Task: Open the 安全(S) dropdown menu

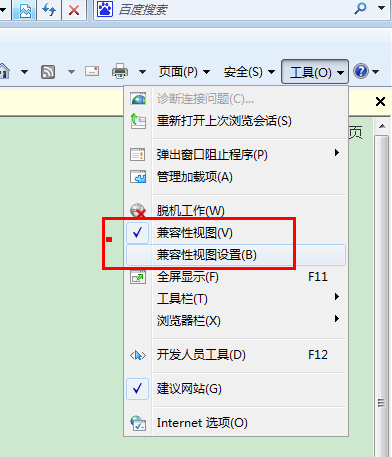Action: pos(249,72)
